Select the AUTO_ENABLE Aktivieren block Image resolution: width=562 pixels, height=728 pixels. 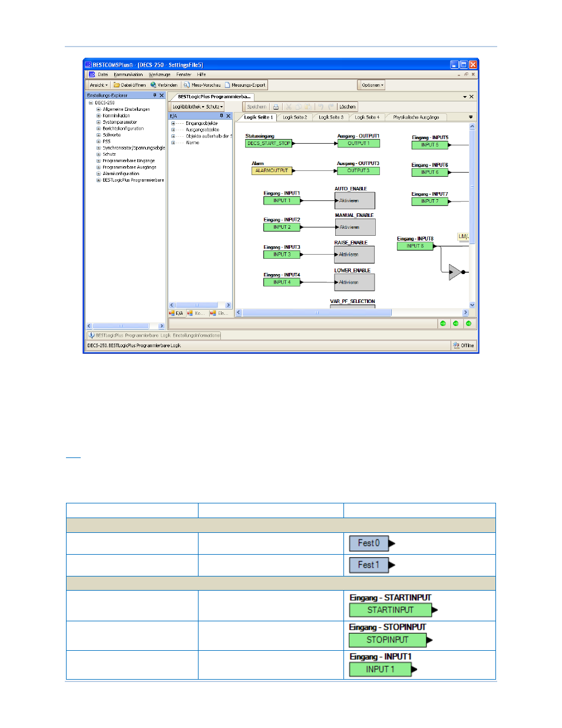tap(355, 200)
